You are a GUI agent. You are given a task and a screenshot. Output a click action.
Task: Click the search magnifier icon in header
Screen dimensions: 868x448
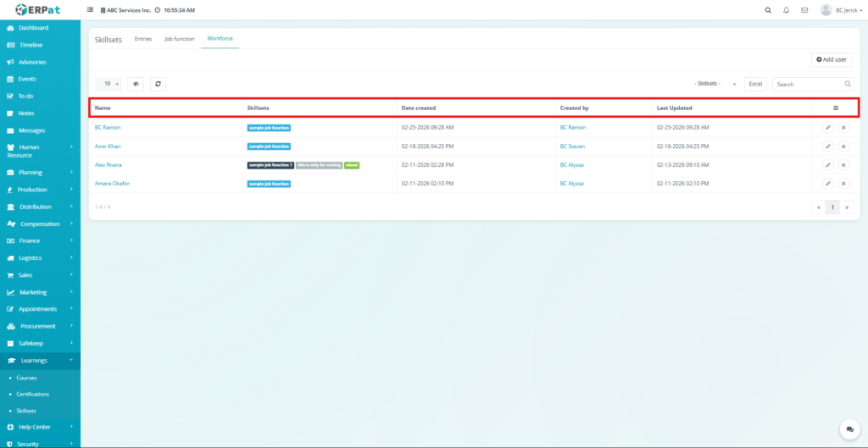768,10
